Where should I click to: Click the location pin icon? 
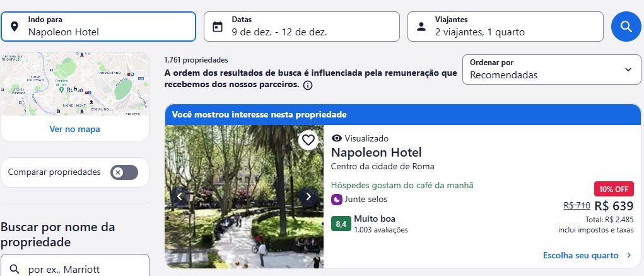click(x=15, y=27)
